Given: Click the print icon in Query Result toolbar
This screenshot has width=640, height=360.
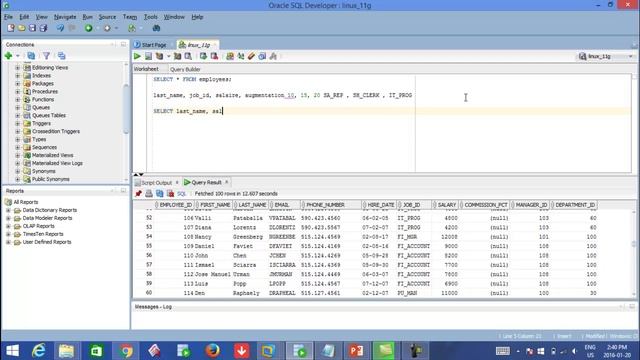Looking at the screenshot, I should click(149, 193).
